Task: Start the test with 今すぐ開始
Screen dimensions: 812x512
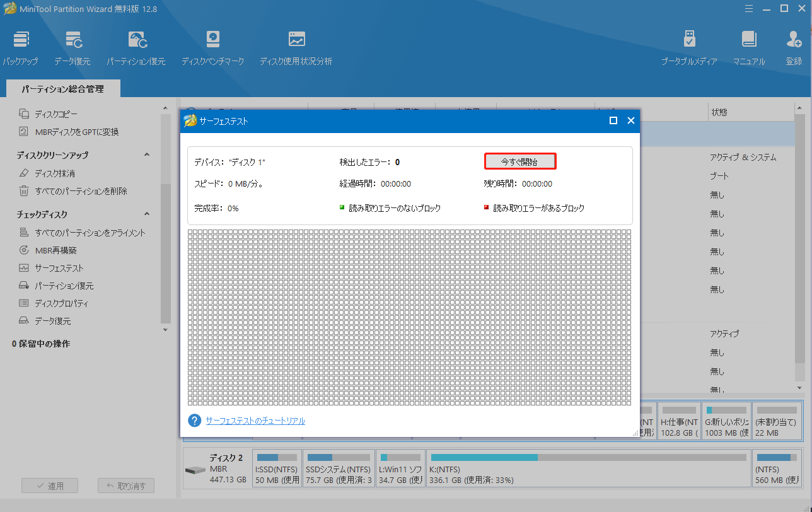Action: pyautogui.click(x=520, y=162)
